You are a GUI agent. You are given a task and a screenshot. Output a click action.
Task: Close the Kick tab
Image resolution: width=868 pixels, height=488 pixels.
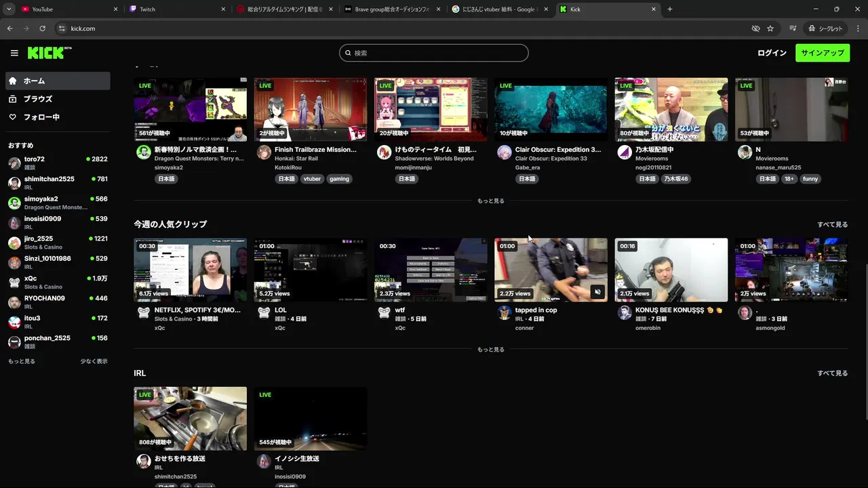pos(654,9)
